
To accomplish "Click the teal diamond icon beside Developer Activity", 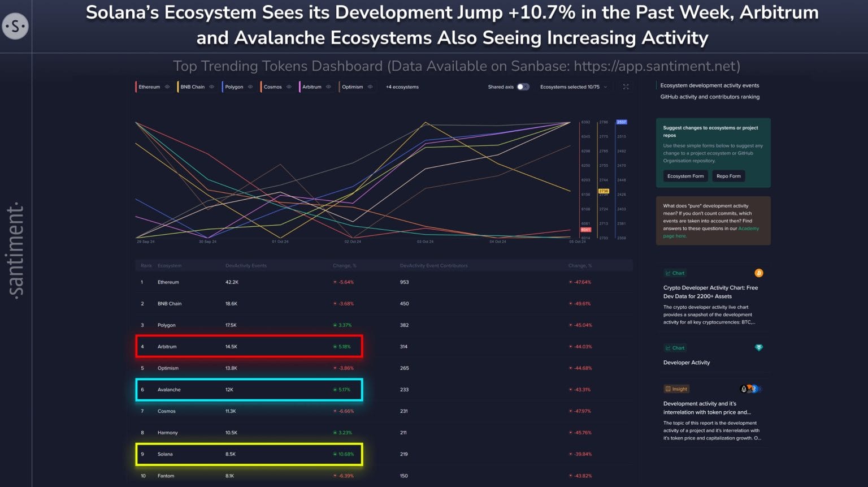I will (x=758, y=348).
